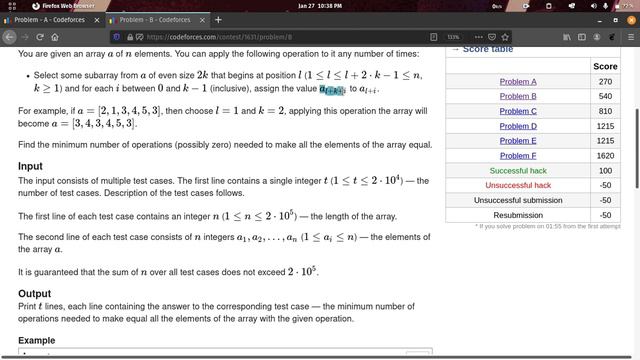The height and width of the screenshot is (360, 640).
Task: Click the Unsuccessful hack row label
Action: click(518, 185)
